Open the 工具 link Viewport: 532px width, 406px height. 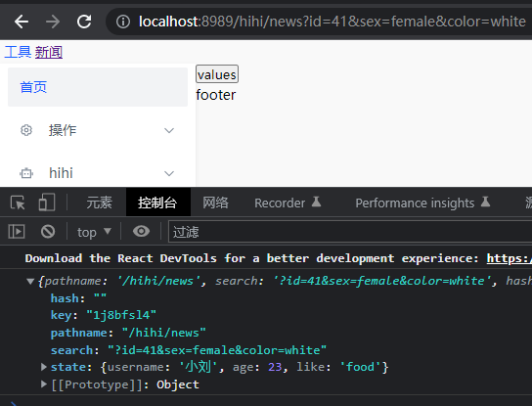pos(18,52)
